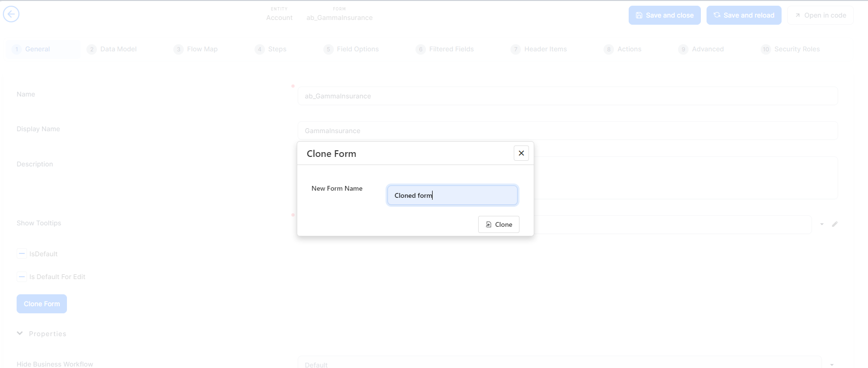The image size is (868, 368).
Task: Go to the Field Options tab
Action: pyautogui.click(x=351, y=49)
